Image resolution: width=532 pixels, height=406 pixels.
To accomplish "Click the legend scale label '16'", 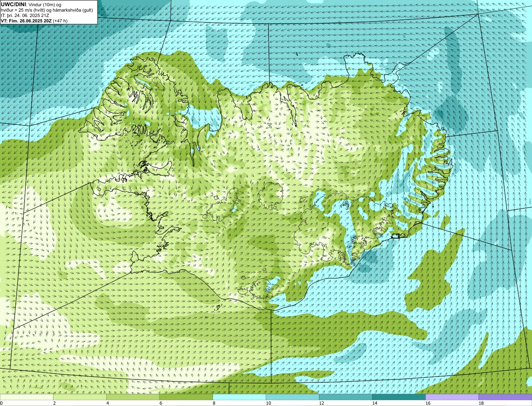I will [428, 403].
